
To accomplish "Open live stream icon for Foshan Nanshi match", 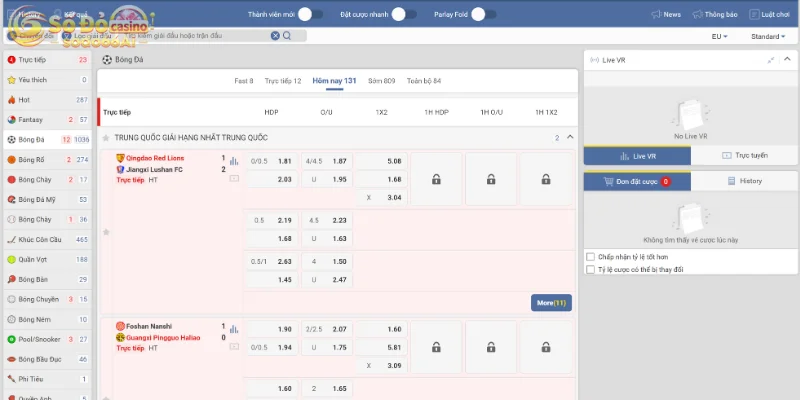I will pyautogui.click(x=234, y=349).
